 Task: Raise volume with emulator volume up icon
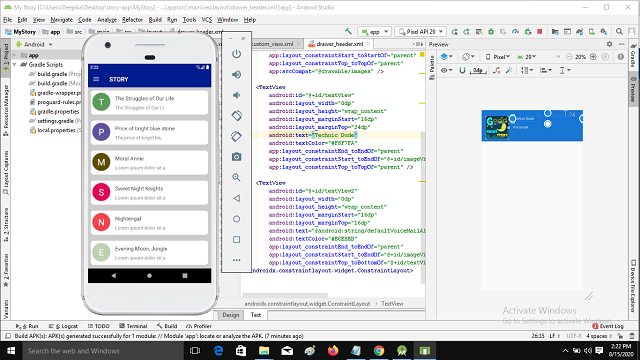point(236,74)
